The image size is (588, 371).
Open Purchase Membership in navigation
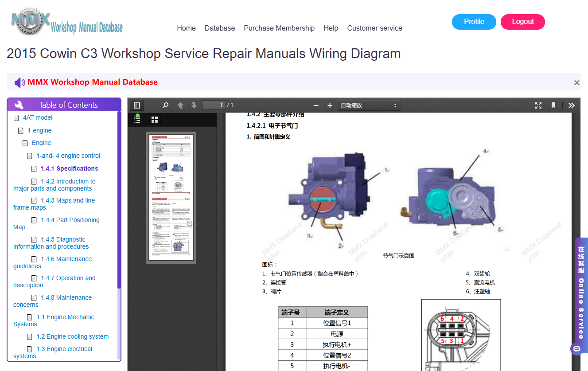tap(279, 28)
